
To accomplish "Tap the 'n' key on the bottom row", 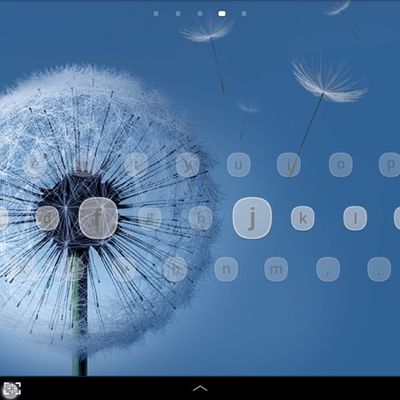I will [226, 269].
